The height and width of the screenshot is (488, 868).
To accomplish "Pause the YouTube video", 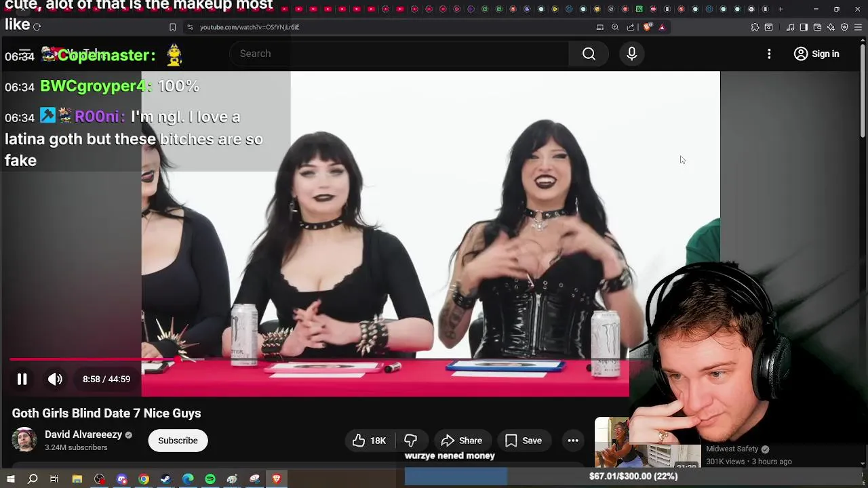I will coord(22,379).
